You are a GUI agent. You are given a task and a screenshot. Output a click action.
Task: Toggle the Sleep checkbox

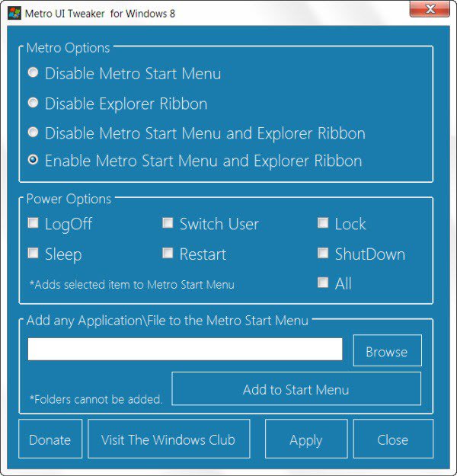33,254
